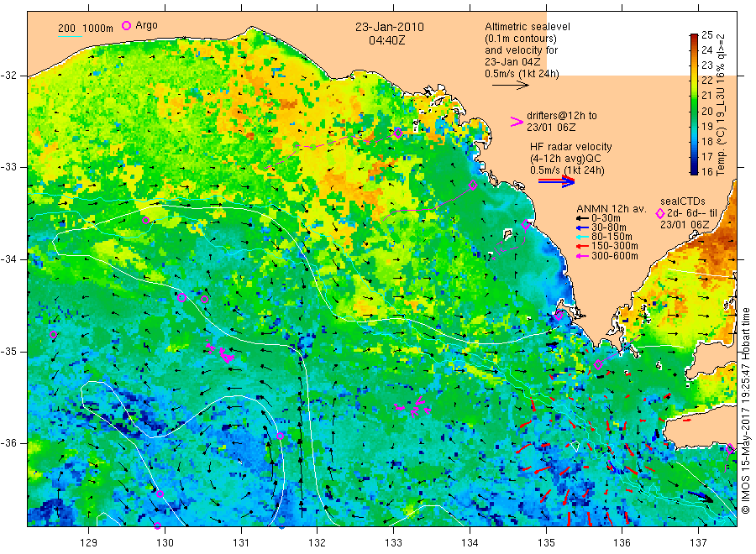
Task: Click the 'Argo' legend label
Action: [146, 25]
